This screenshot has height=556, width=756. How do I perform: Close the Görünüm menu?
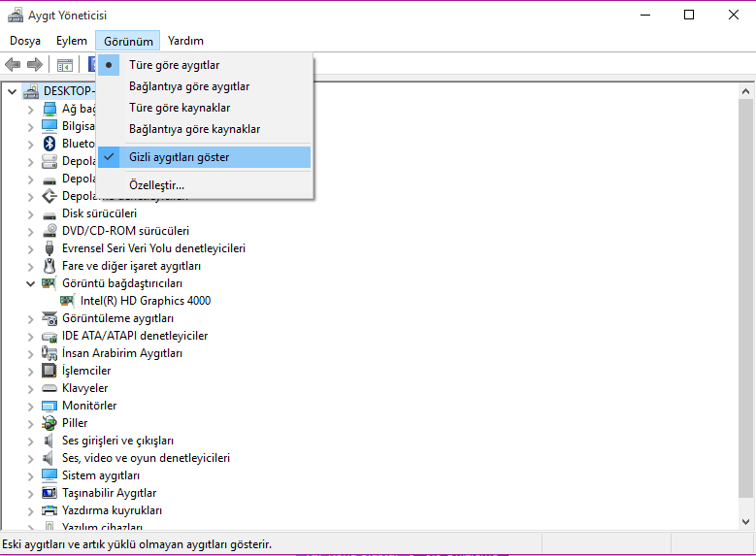point(128,41)
